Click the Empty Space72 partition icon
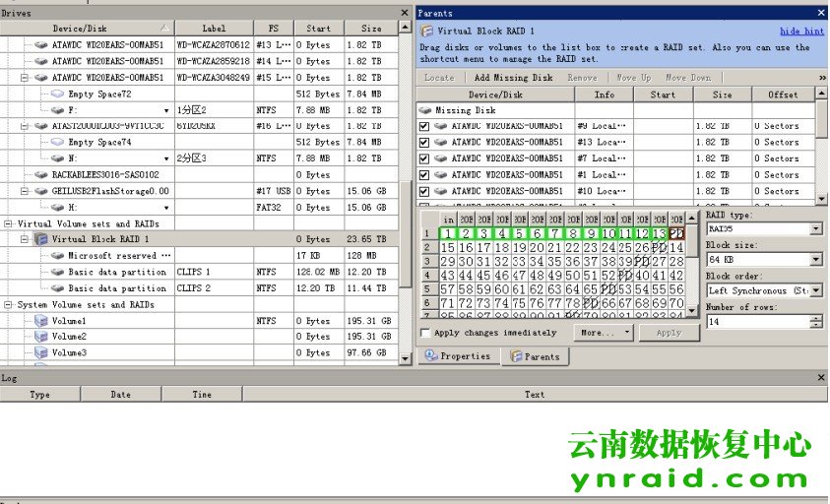 coord(57,94)
